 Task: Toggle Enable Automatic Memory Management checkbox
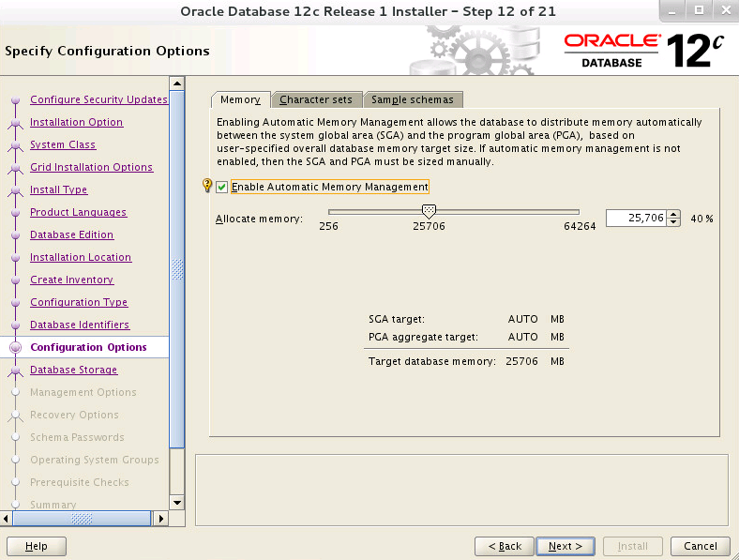(x=221, y=188)
